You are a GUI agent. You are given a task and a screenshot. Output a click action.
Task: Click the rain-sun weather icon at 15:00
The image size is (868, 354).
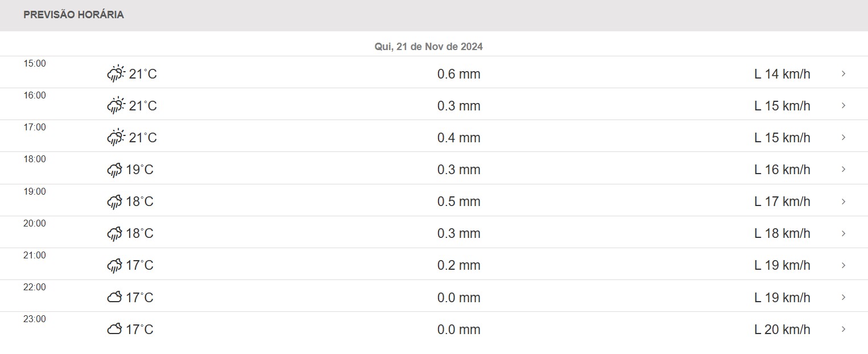[x=115, y=73]
